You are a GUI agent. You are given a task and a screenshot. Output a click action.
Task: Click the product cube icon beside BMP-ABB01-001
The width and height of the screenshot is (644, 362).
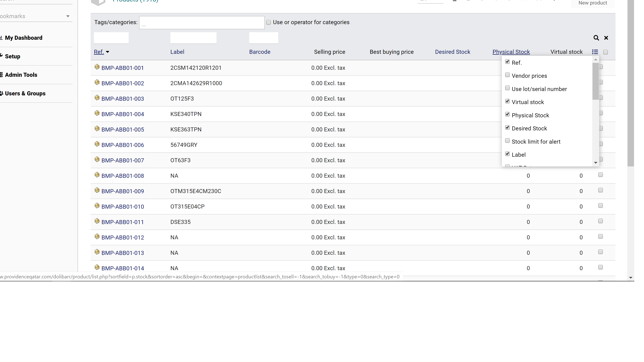[97, 67]
